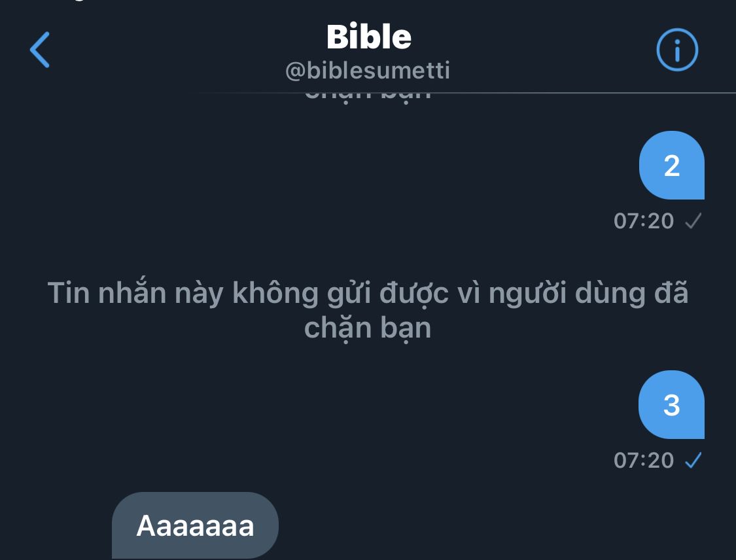This screenshot has height=560, width=736.
Task: Tap the 07:20 timestamp below message 3
Action: 644,460
